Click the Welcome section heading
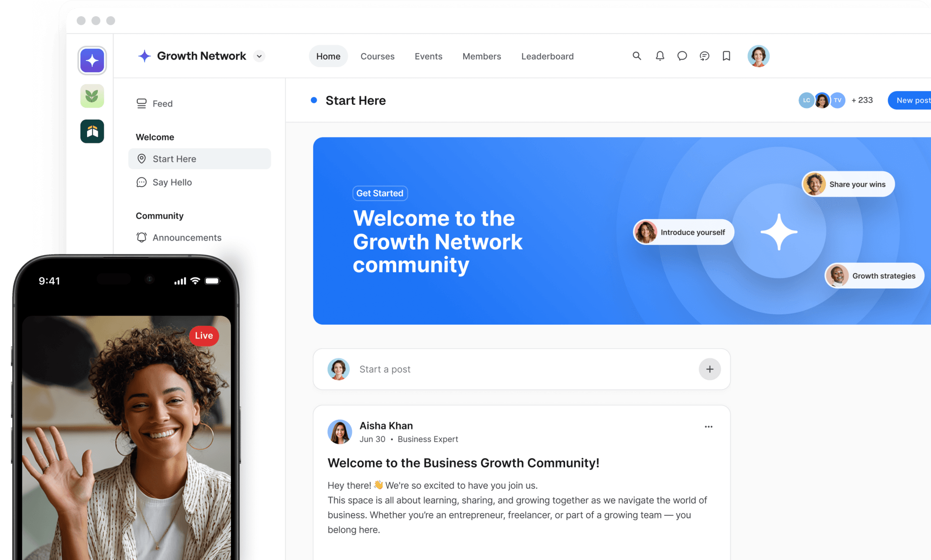 [x=155, y=137]
